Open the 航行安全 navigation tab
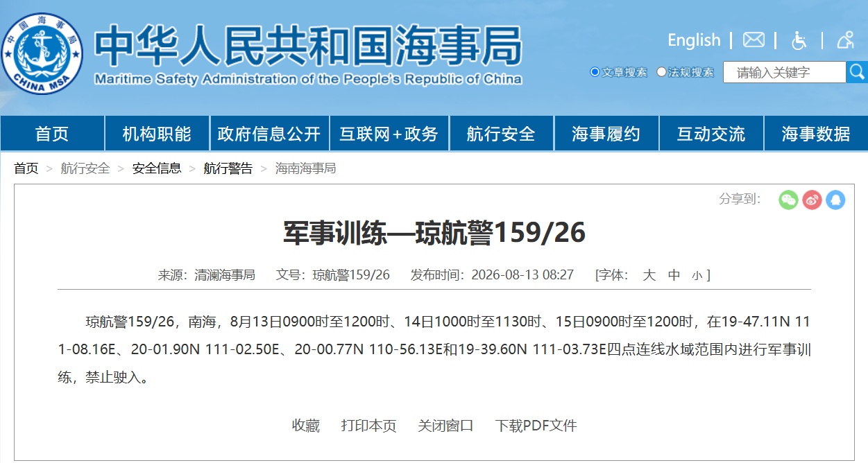The height and width of the screenshot is (463, 868). pyautogui.click(x=501, y=133)
